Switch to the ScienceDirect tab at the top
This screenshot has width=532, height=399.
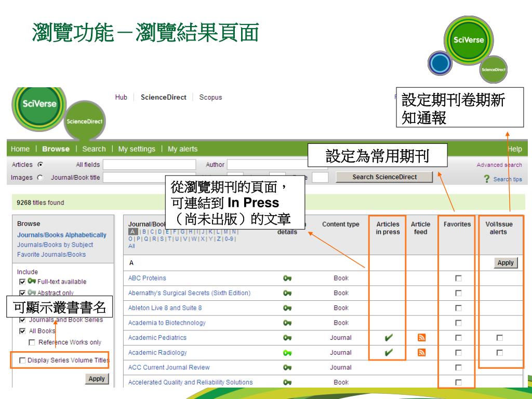tap(164, 97)
